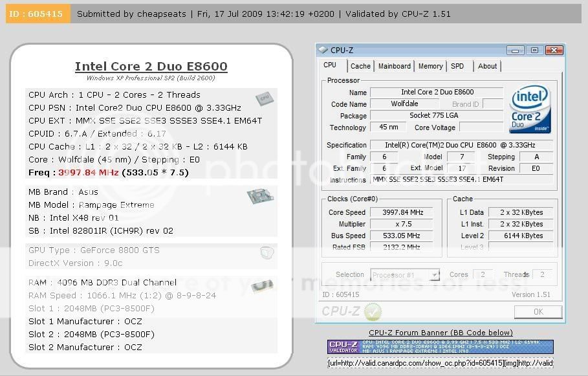The width and height of the screenshot is (588, 376).
Task: Click 'Validated by CPU-Z 1.51' header text
Action: coord(398,14)
